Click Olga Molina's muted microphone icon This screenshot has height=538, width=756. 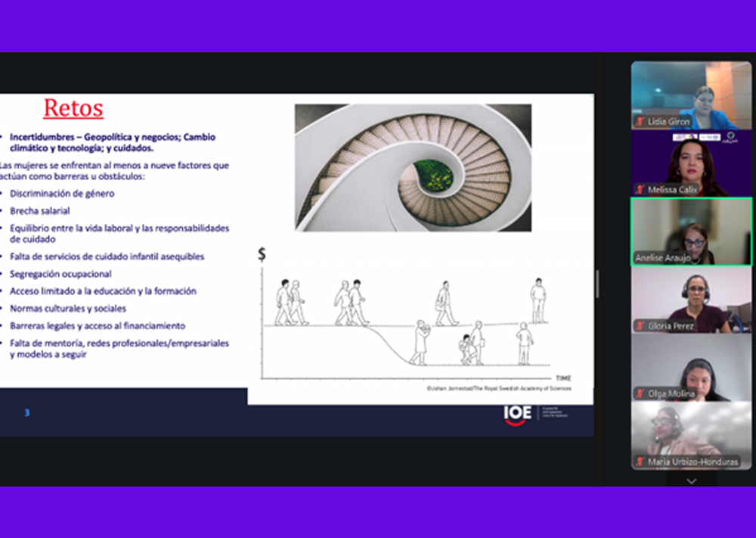640,393
